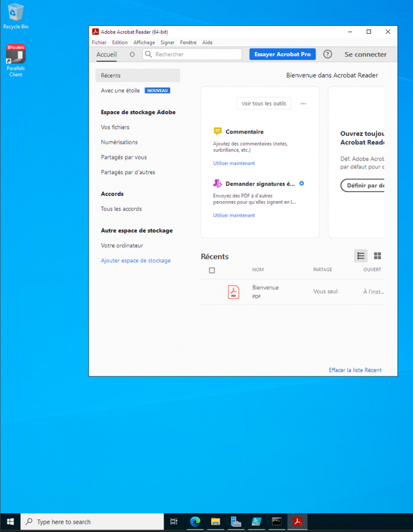Click the Adobe Acrobat icon in title bar
The image size is (413, 532).
point(95,32)
